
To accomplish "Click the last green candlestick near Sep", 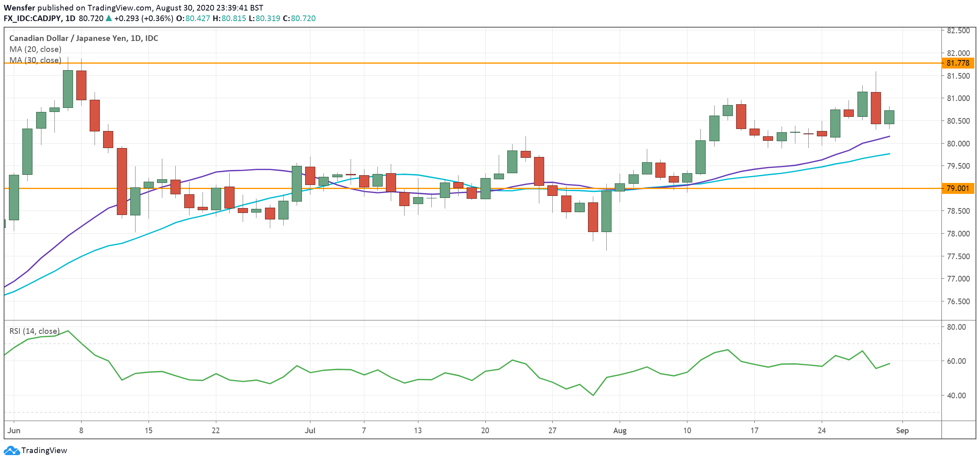I will [889, 117].
